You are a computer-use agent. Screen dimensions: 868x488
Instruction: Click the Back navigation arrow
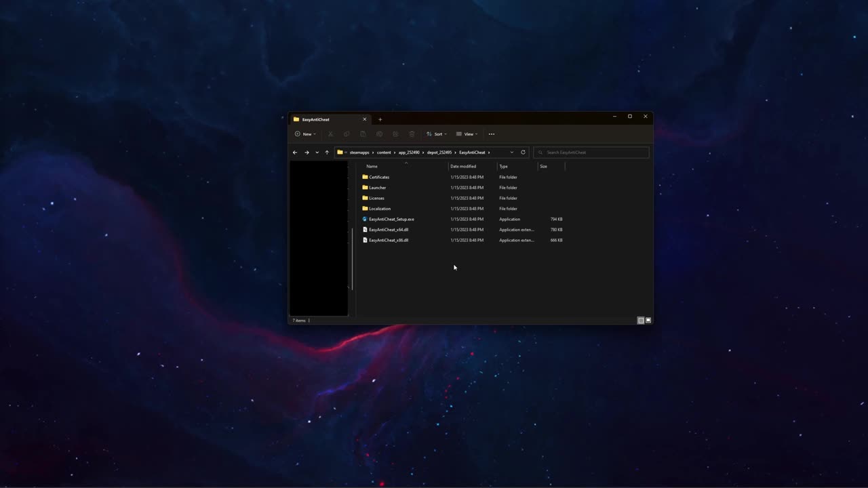point(295,152)
